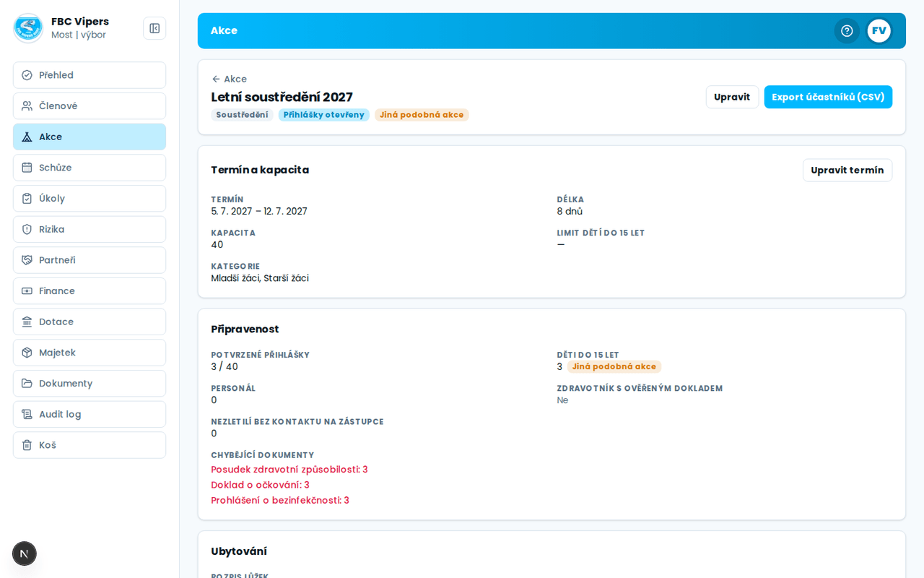Click the Koš trash icon
The image size is (924, 578).
pos(27,445)
